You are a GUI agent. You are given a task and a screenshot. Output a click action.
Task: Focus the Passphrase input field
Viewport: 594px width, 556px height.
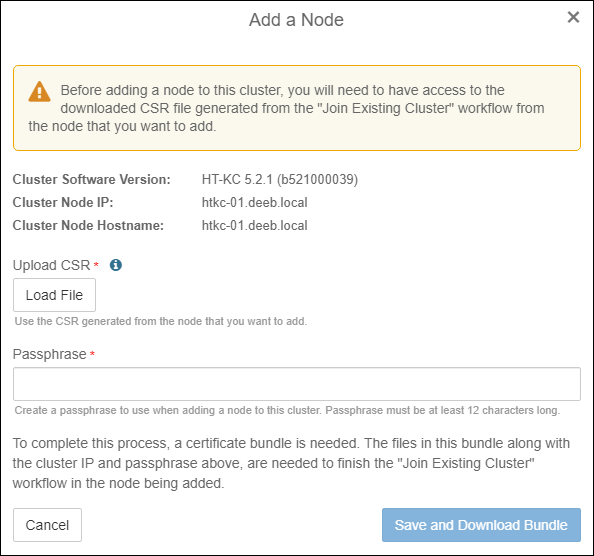click(297, 384)
